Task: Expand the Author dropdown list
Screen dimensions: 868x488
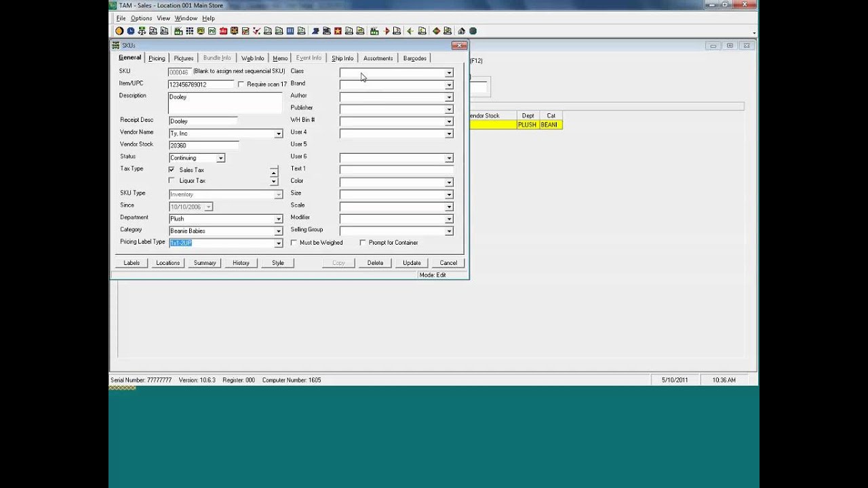Action: pyautogui.click(x=449, y=97)
